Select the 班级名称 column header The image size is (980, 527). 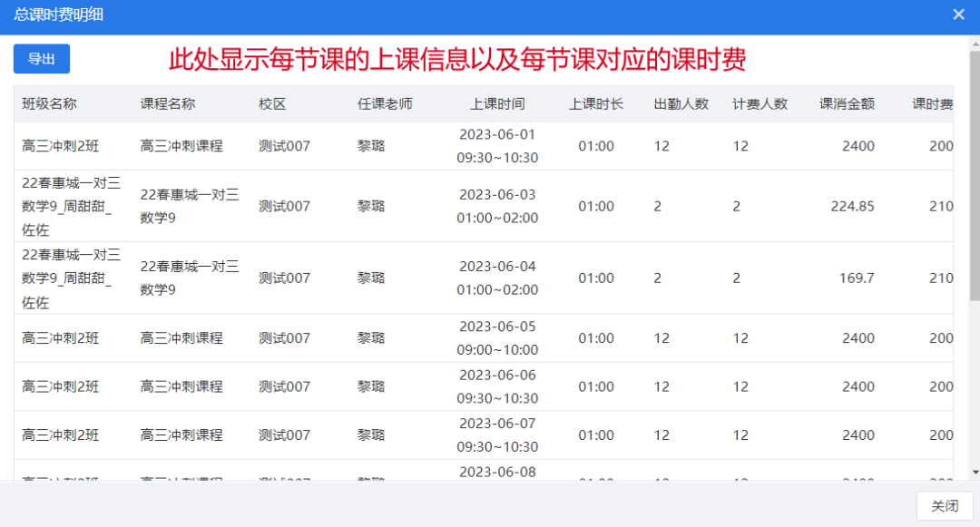click(50, 104)
